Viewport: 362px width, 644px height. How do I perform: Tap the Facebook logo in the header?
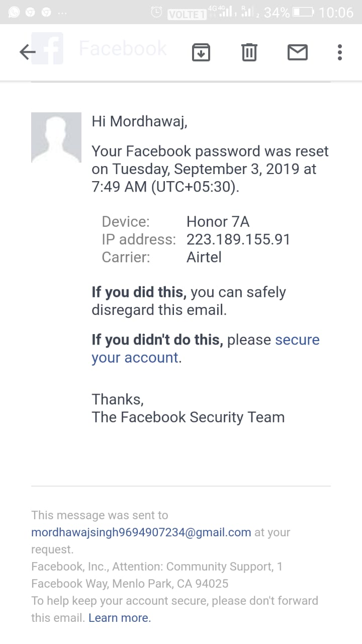click(47, 48)
